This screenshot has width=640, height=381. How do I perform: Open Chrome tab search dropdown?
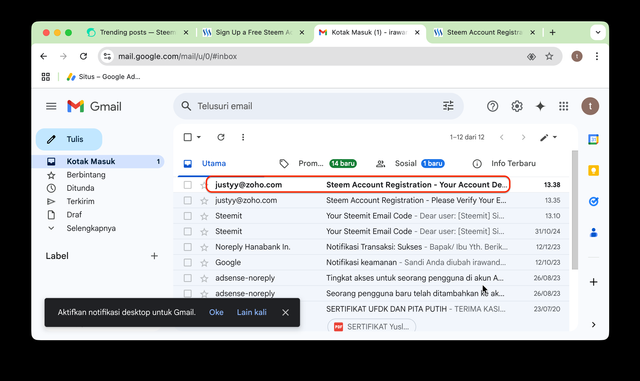pyautogui.click(x=598, y=32)
